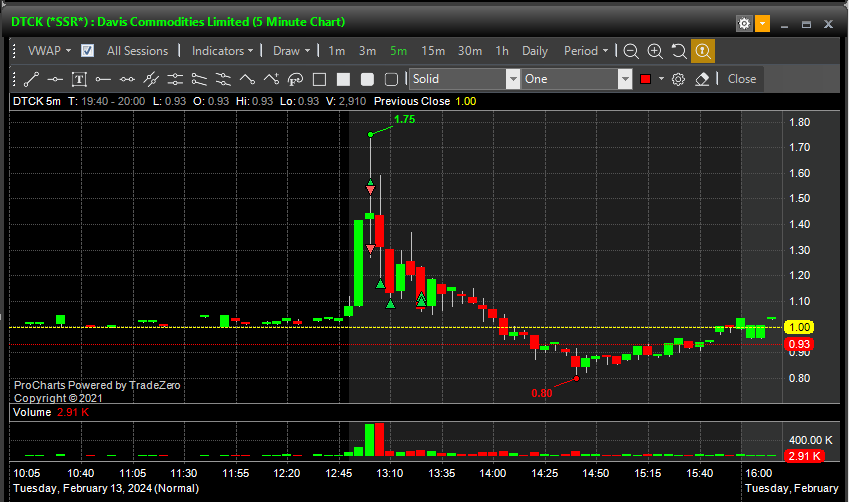The width and height of the screenshot is (850, 502).
Task: Click the DTCK chart title text
Action: pyautogui.click(x=178, y=22)
